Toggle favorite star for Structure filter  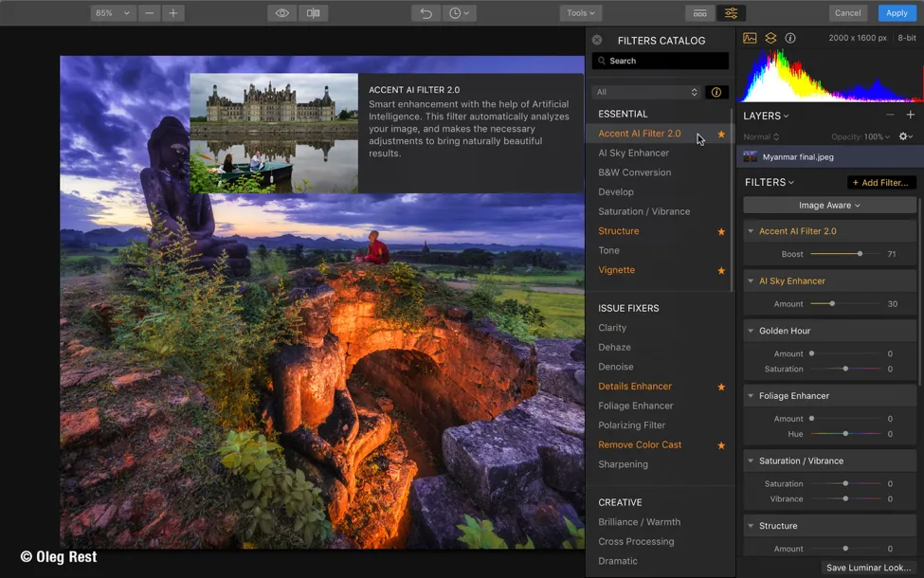pyautogui.click(x=721, y=231)
